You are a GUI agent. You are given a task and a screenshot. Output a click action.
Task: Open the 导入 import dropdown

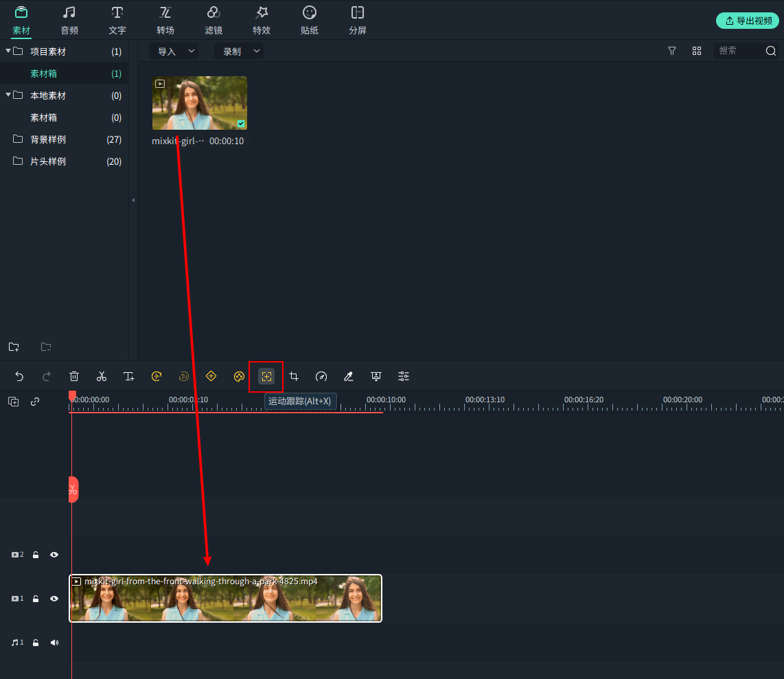[174, 51]
